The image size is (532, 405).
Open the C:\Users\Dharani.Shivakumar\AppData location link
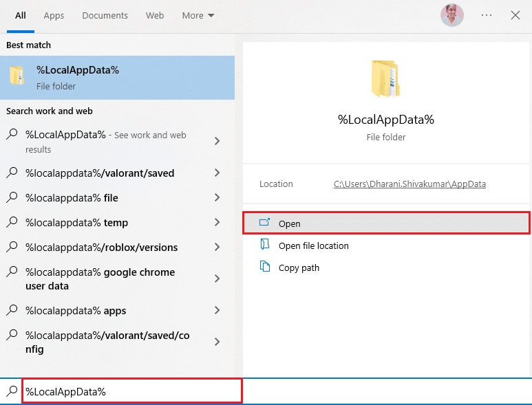[x=409, y=184]
